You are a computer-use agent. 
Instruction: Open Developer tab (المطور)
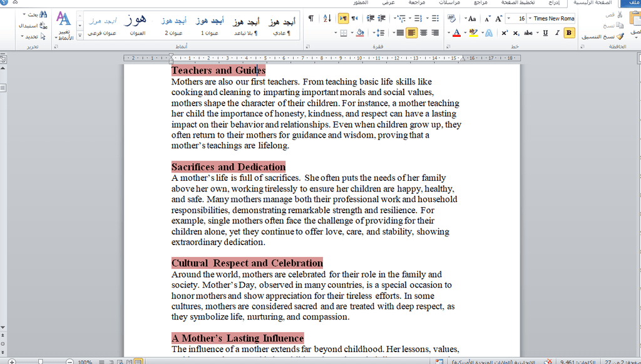point(361,3)
